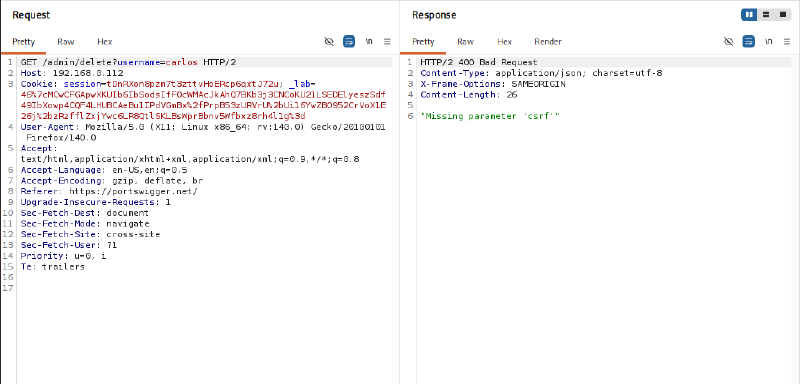Click the Accept-Encoding header line
The image size is (800, 384).
tap(112, 181)
